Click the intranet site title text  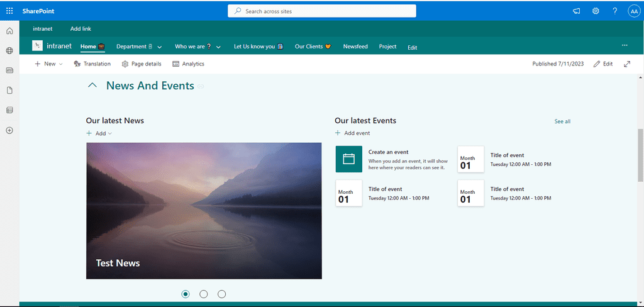click(59, 46)
